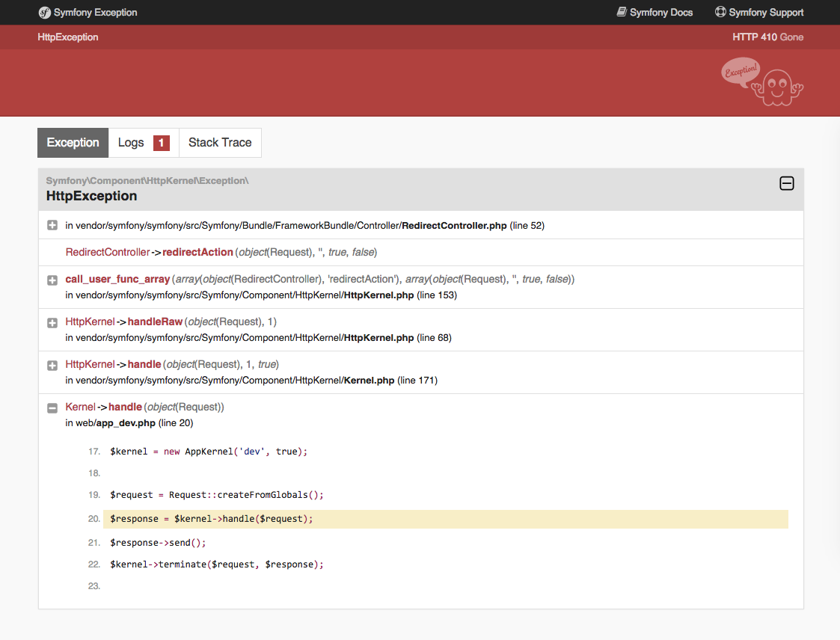Select the Exception tab
The image size is (840, 640).
73,143
